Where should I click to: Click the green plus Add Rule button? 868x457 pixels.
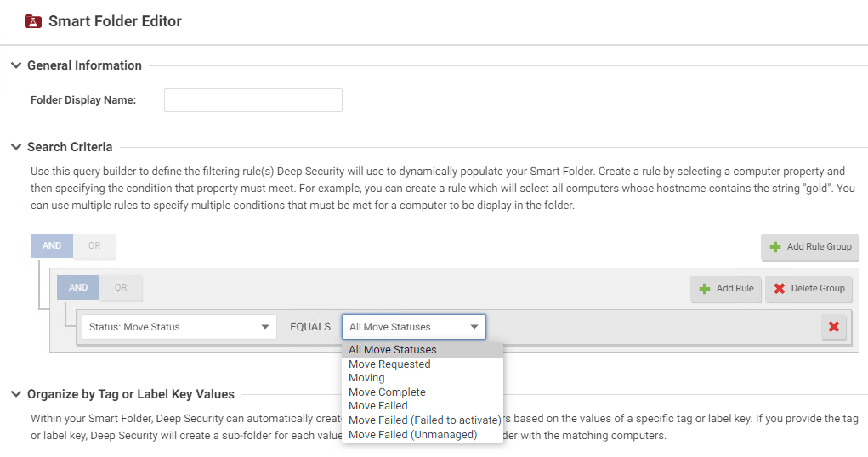click(x=726, y=288)
